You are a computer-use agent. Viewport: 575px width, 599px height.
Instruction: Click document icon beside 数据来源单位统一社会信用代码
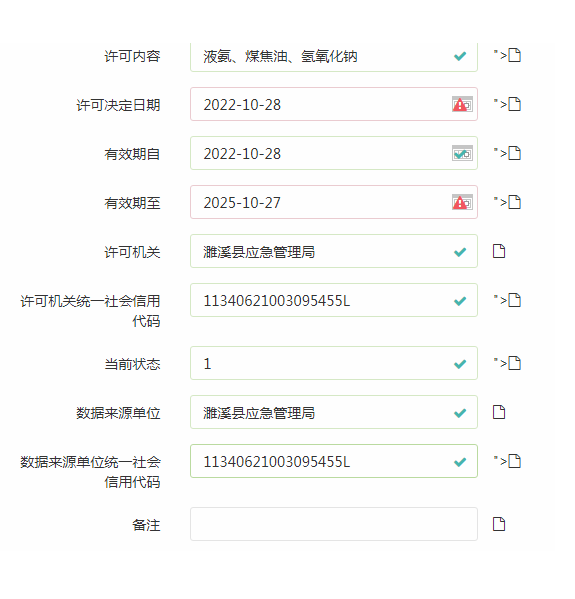pyautogui.click(x=515, y=461)
